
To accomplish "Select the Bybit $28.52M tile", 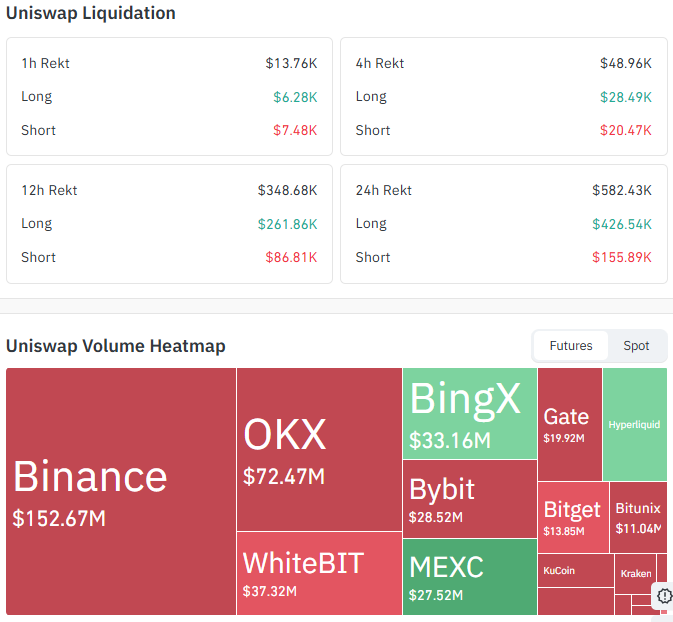I will click(470, 499).
